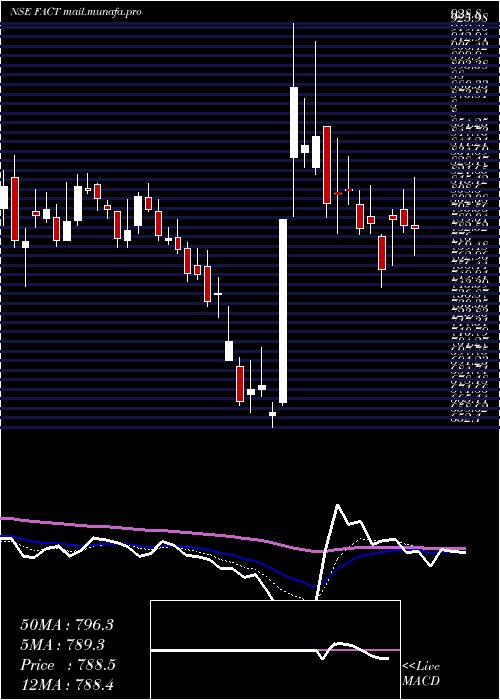Click the 'Price : 788.5' readout
This screenshot has width=500, height=700.
point(68,665)
